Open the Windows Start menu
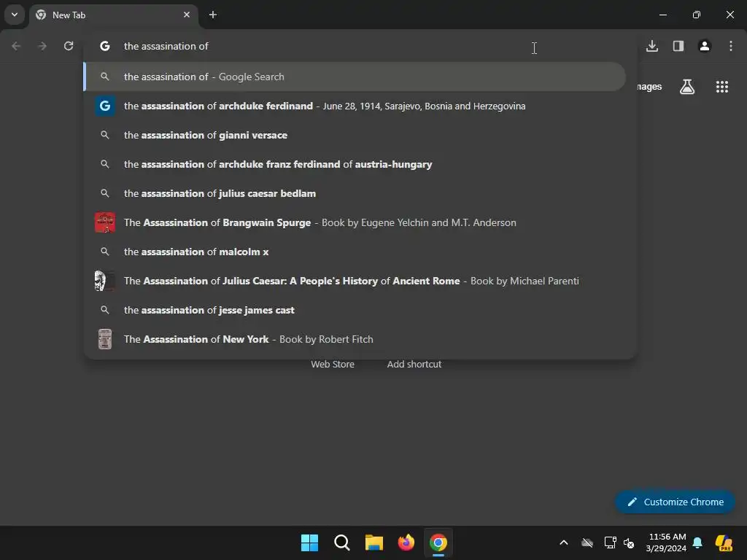This screenshot has height=560, width=747. pyautogui.click(x=309, y=542)
